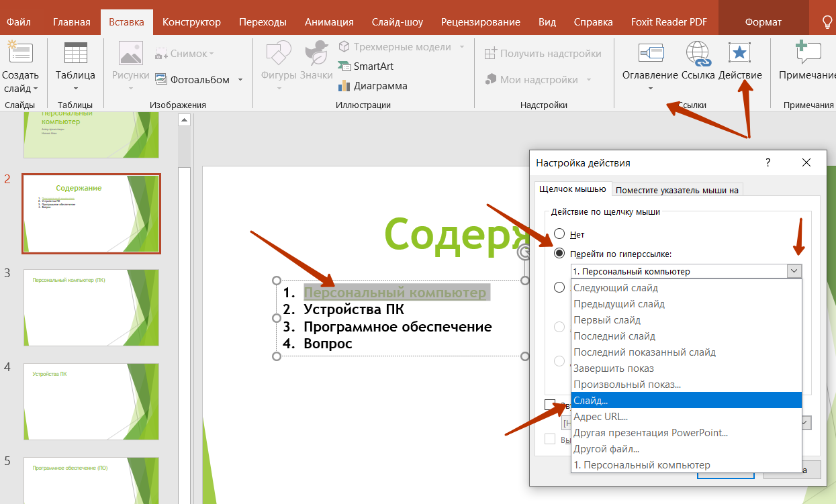Expand the hyperlink target dropdown arrow
Image resolution: width=836 pixels, height=504 pixels.
point(794,271)
